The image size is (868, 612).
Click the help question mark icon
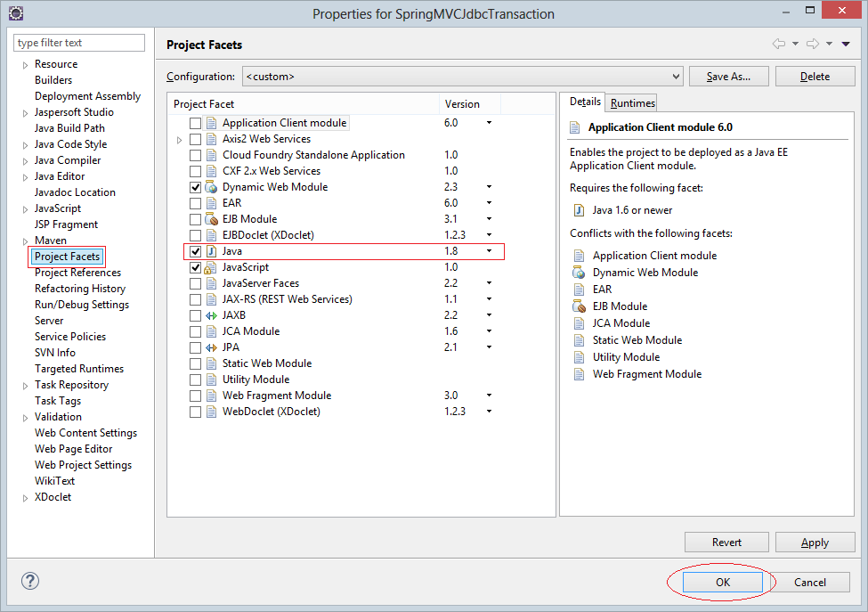point(30,581)
